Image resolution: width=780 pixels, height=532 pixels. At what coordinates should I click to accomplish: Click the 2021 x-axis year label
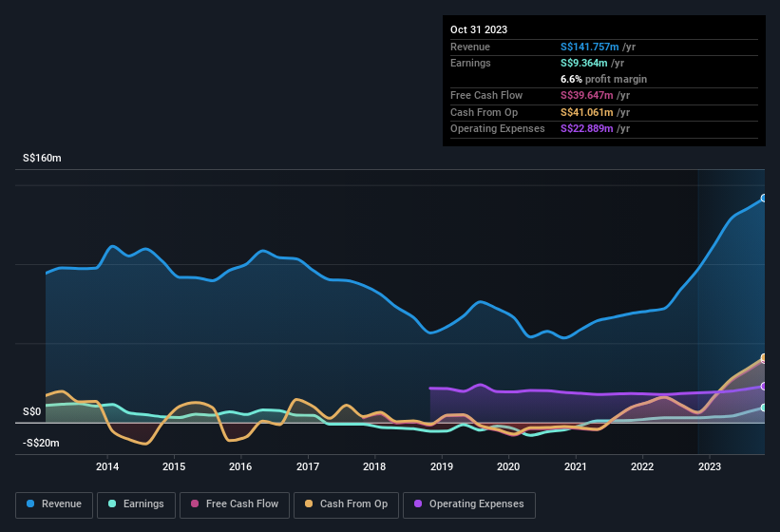coord(575,466)
